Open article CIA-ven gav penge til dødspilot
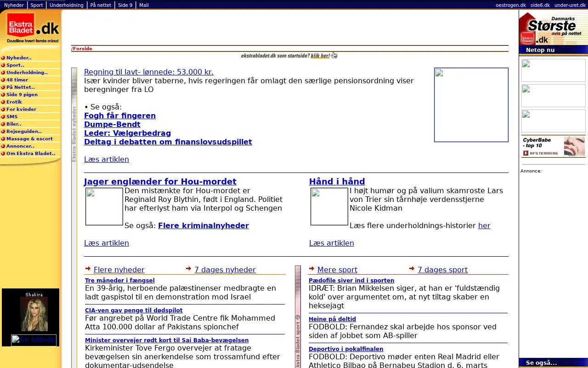The image size is (588, 368). tap(134, 310)
